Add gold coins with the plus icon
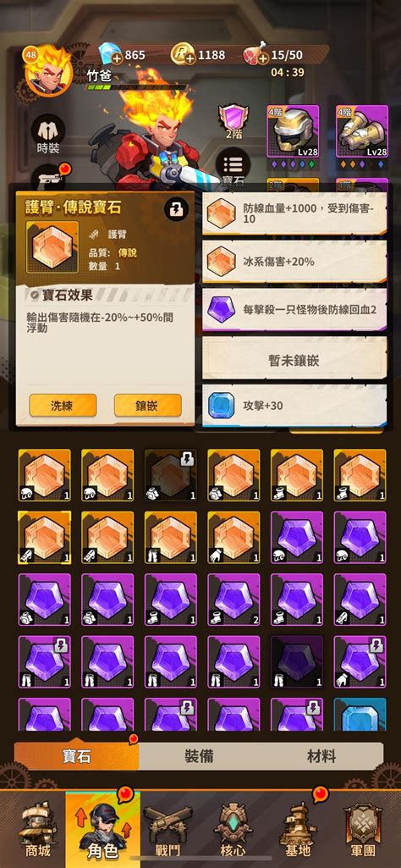This screenshot has height=868, width=401. click(190, 58)
